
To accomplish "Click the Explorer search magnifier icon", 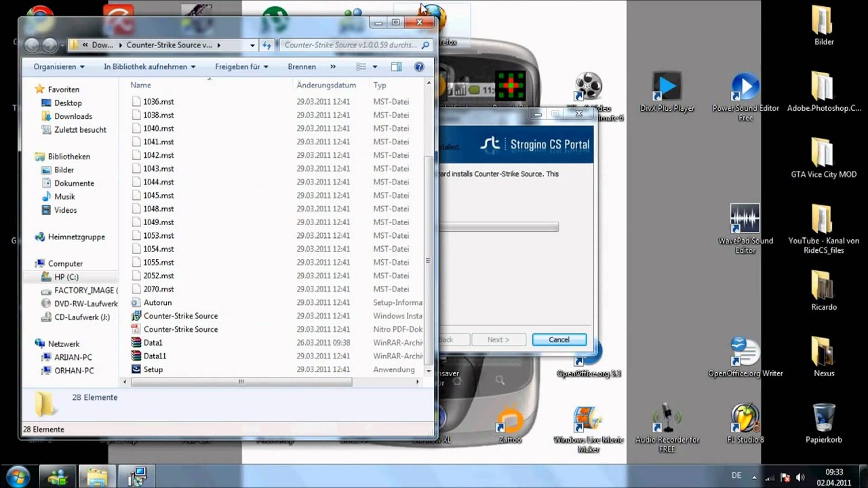I will point(426,45).
